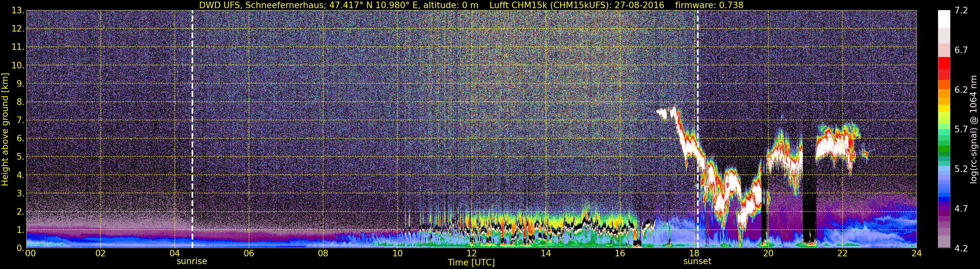
Task: Click the colorbar value 6.7
Action: click(x=961, y=50)
